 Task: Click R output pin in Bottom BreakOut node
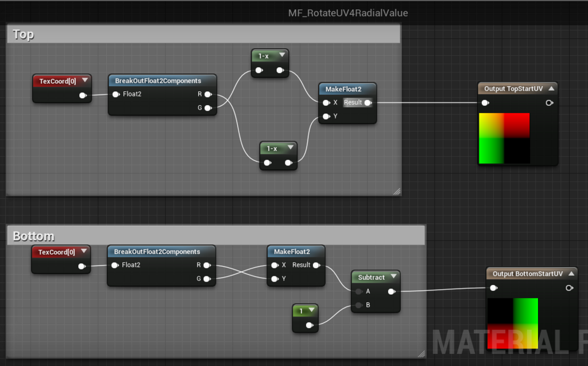[x=207, y=265]
